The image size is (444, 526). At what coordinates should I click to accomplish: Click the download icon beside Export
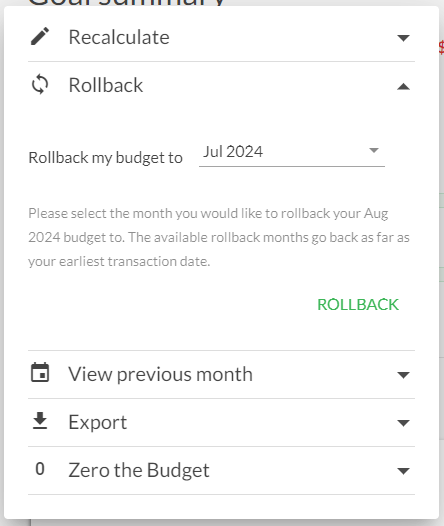click(40, 421)
